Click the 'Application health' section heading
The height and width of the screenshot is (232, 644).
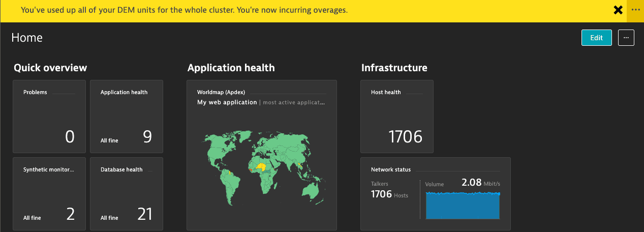[231, 68]
